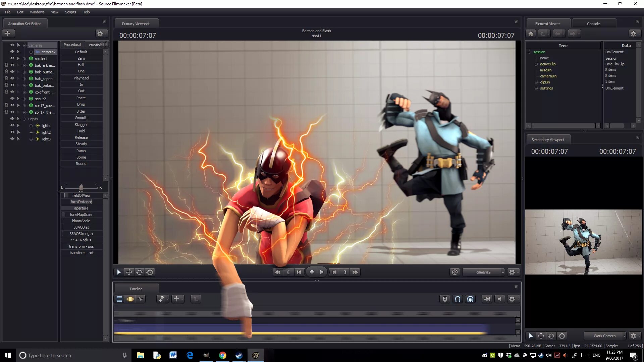The width and height of the screenshot is (644, 362).
Task: Select the Graph Editor mode icon in Timeline
Action: tap(141, 299)
